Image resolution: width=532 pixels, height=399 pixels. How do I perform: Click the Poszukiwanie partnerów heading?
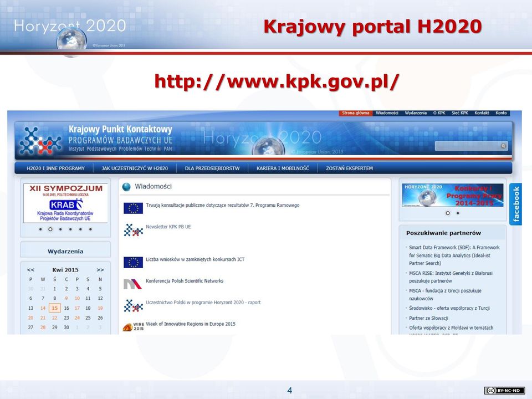tap(443, 233)
